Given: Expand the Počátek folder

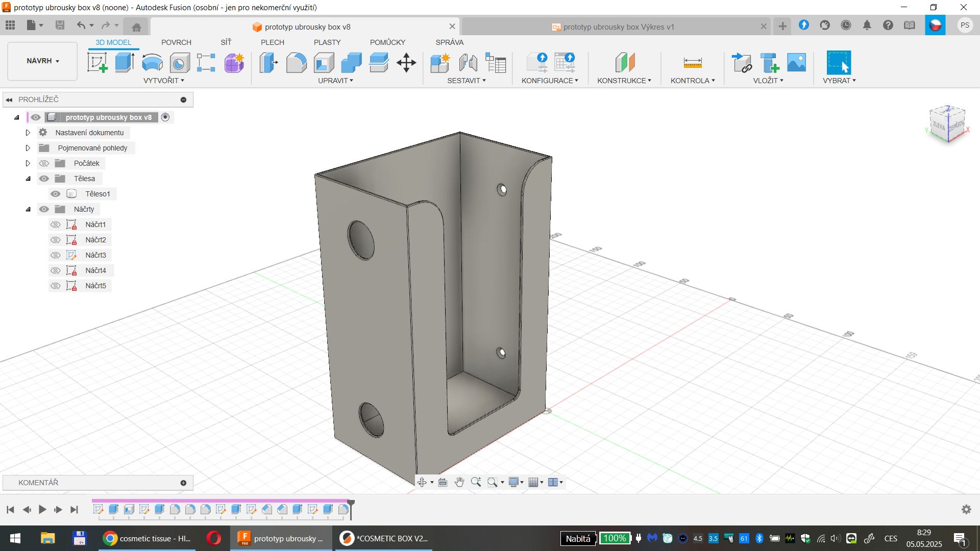Looking at the screenshot, I should (x=28, y=163).
